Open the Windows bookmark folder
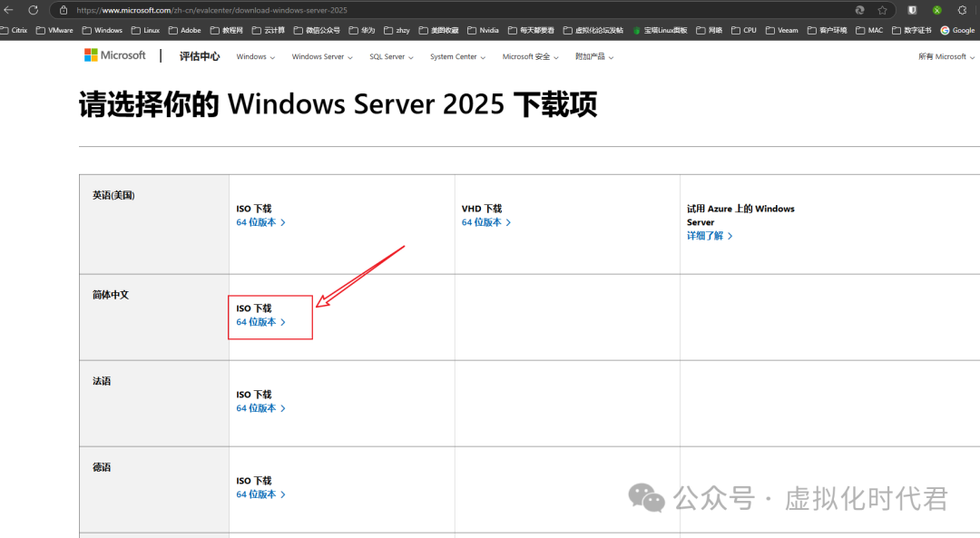980x538 pixels. 103,30
